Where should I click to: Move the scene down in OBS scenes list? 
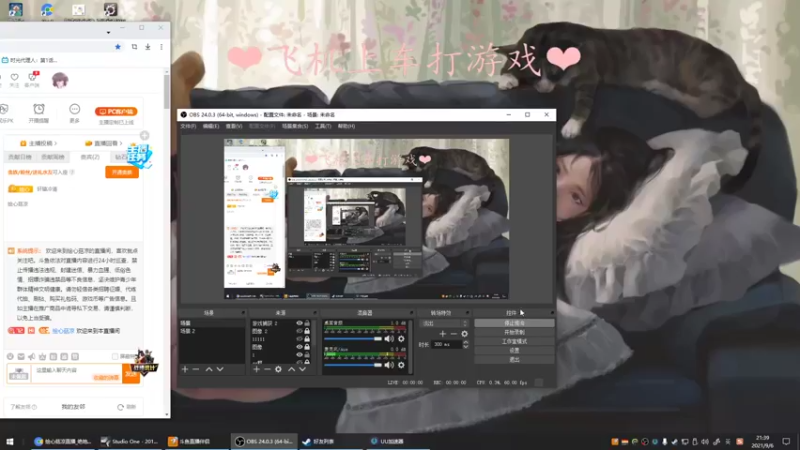tap(220, 369)
